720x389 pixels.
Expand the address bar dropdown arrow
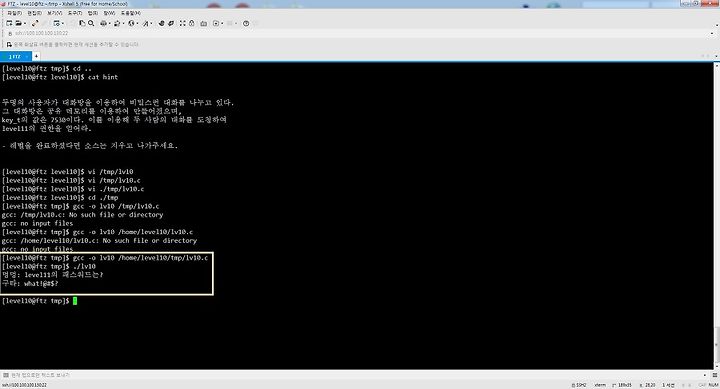712,33
